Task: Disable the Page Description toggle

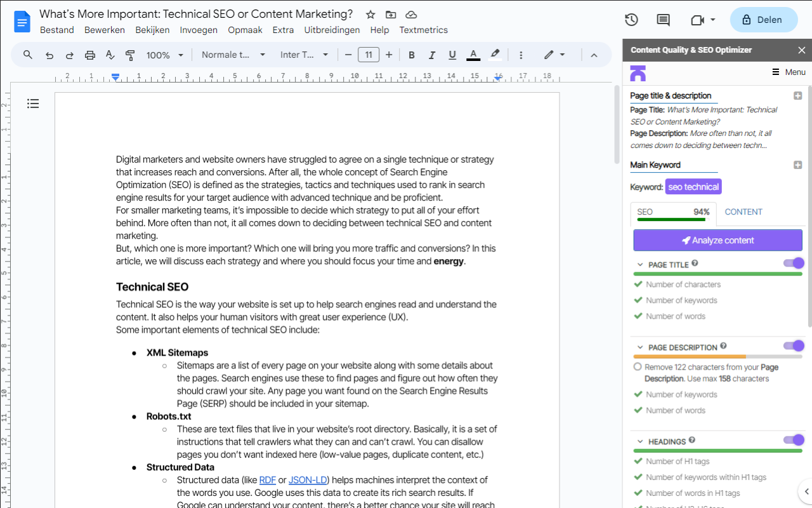Action: pos(794,346)
